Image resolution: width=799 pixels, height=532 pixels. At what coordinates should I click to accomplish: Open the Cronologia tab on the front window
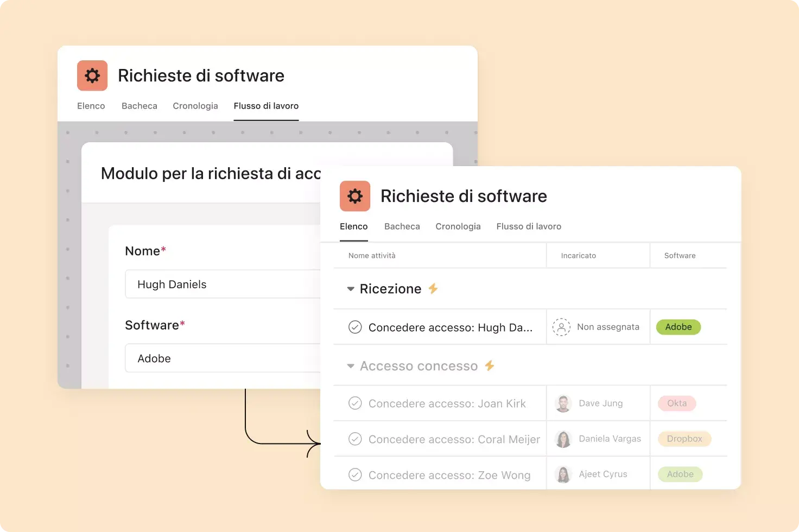tap(458, 226)
